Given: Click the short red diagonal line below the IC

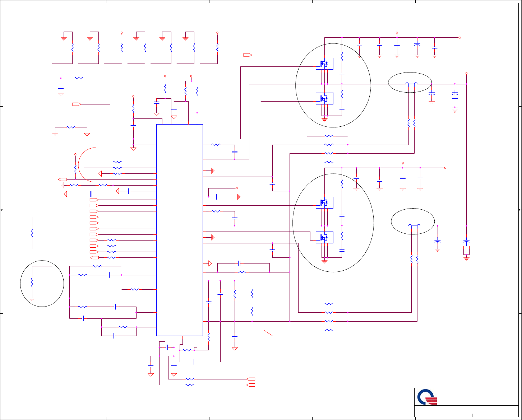Looking at the screenshot, I should (268, 332).
